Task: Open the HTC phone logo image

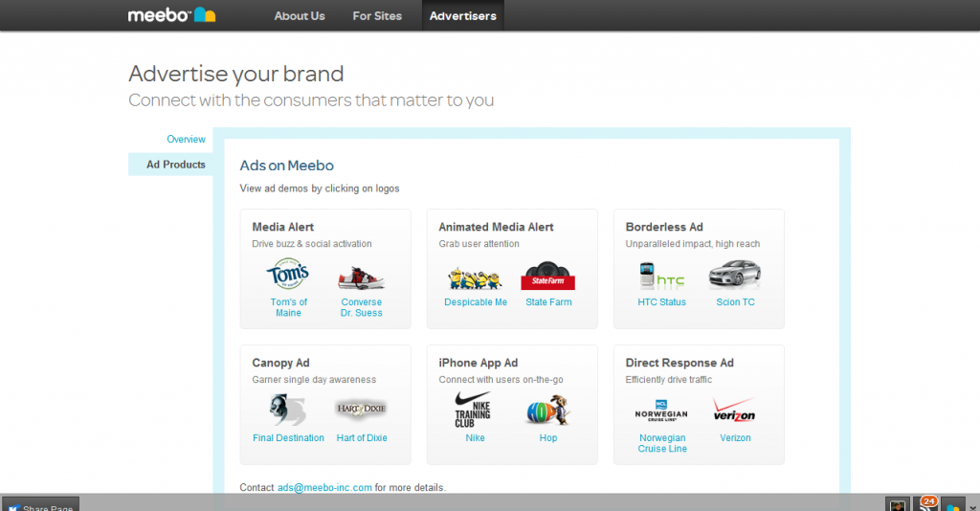Action: 662,276
